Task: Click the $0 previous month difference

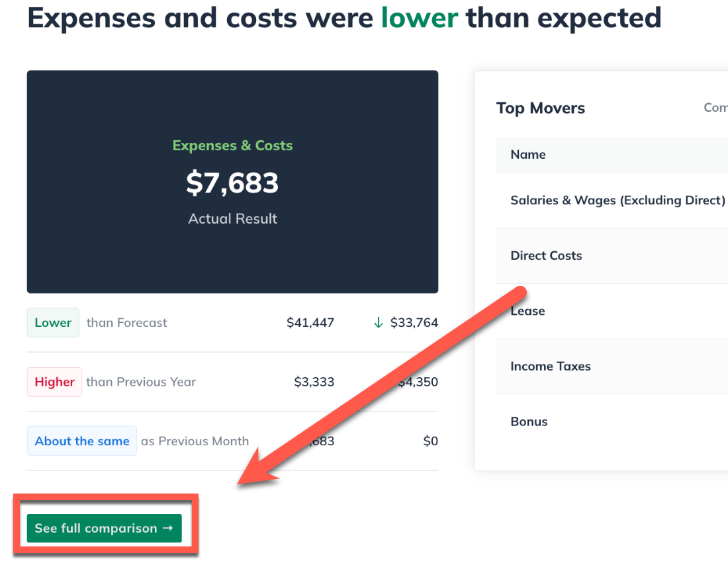Action: tap(430, 441)
